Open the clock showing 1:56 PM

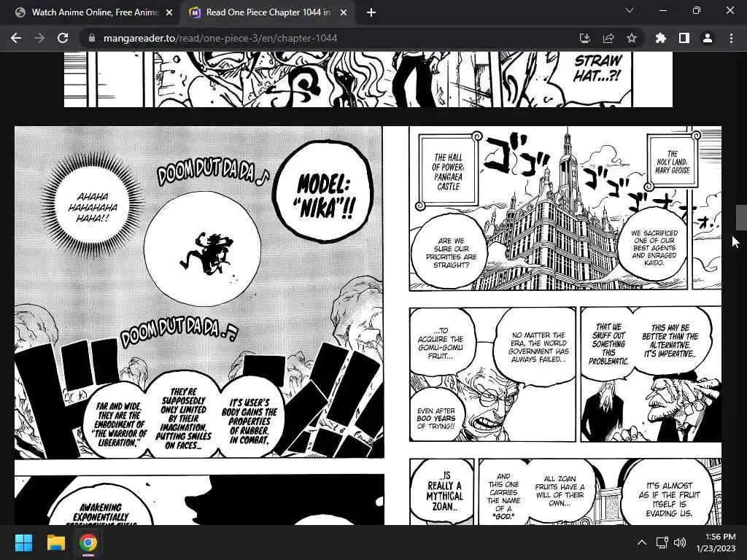[716, 542]
